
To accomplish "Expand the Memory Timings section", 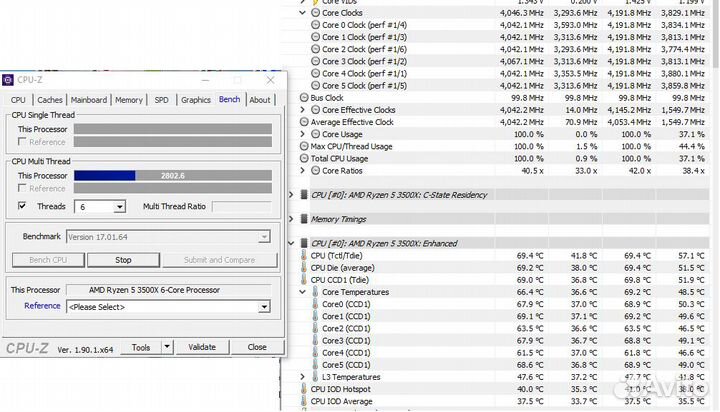I will (x=291, y=219).
